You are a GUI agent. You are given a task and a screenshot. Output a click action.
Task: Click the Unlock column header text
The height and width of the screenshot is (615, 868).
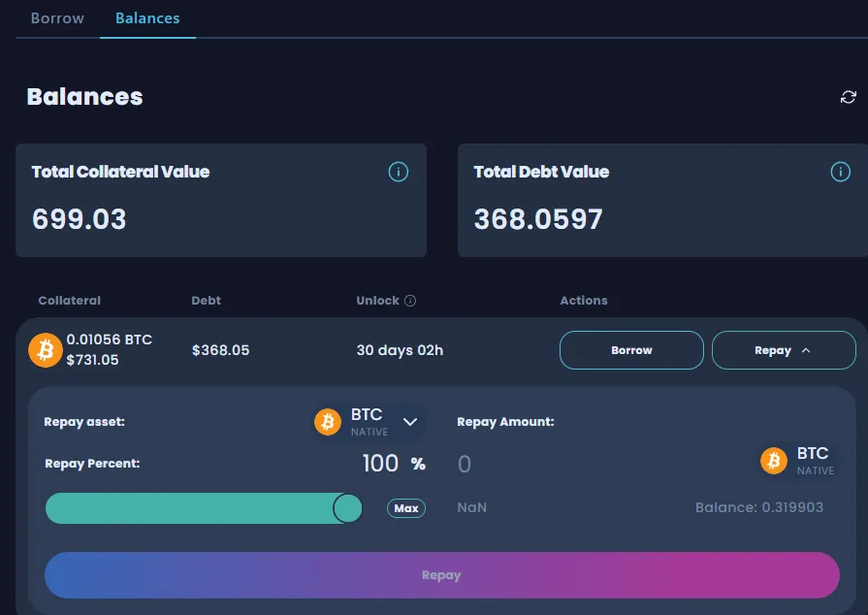[x=377, y=301]
